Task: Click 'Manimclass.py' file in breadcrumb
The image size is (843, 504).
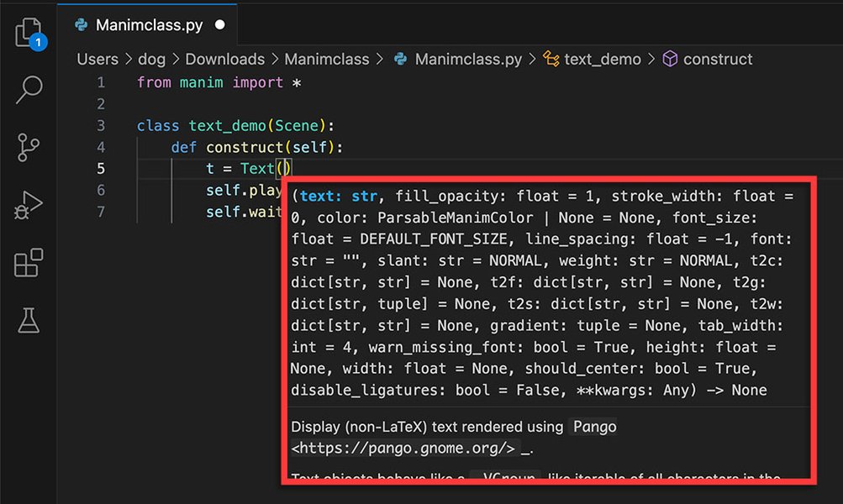Action: (468, 59)
